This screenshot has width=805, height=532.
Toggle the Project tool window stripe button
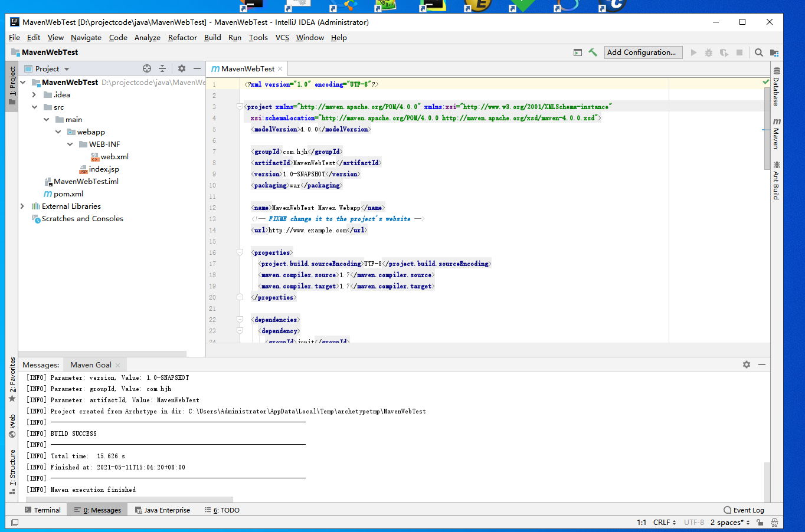click(x=12, y=86)
